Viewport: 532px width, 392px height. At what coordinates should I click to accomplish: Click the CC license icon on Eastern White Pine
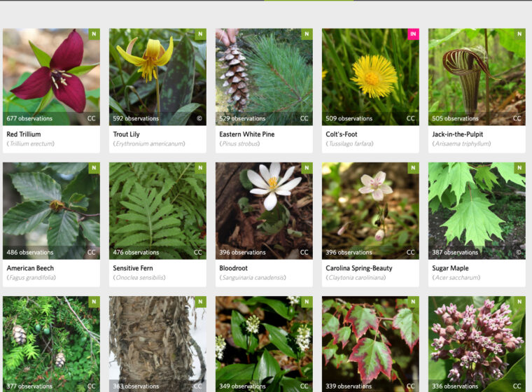[x=304, y=118]
